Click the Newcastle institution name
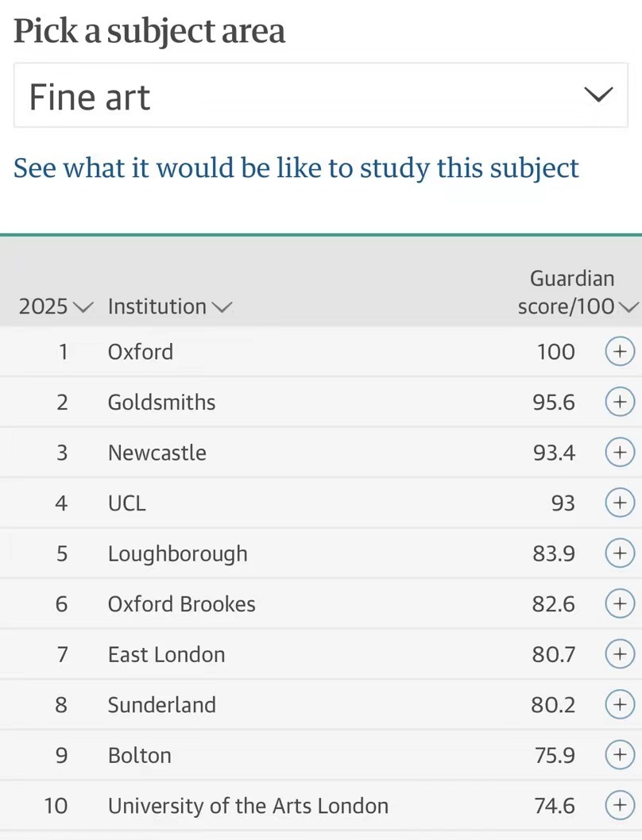The height and width of the screenshot is (840, 642). click(x=157, y=453)
